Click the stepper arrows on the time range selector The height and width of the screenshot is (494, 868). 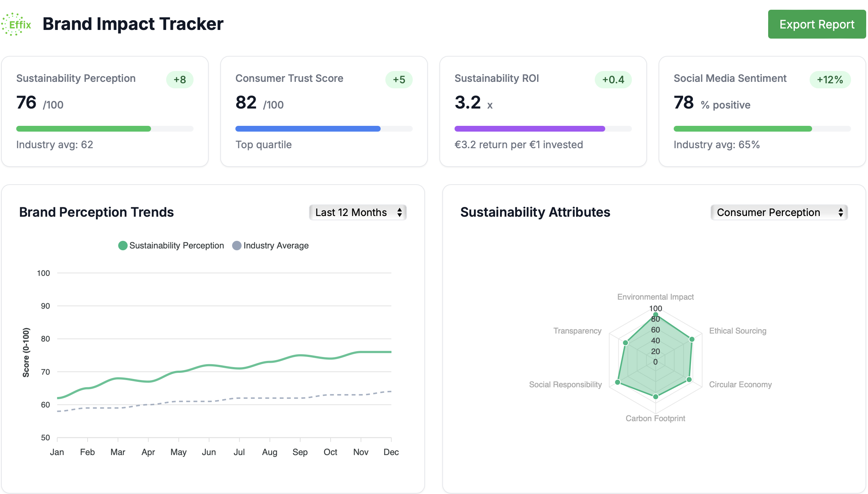pos(399,212)
